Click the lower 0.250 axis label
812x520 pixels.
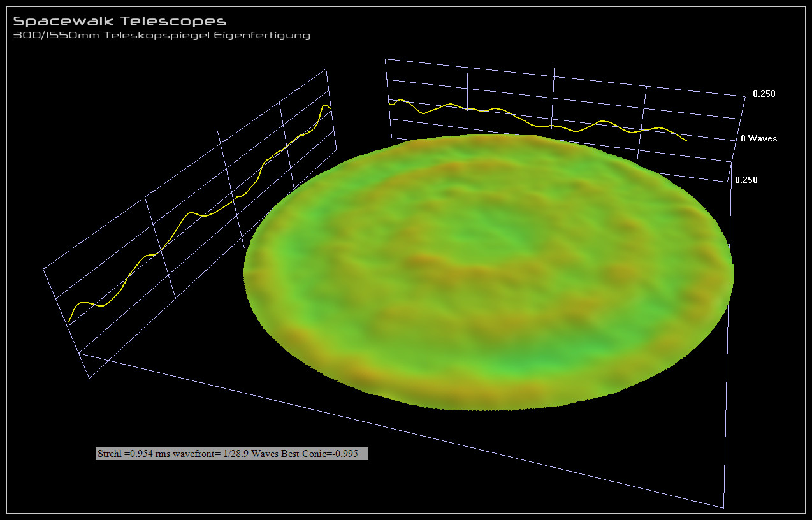coord(746,180)
